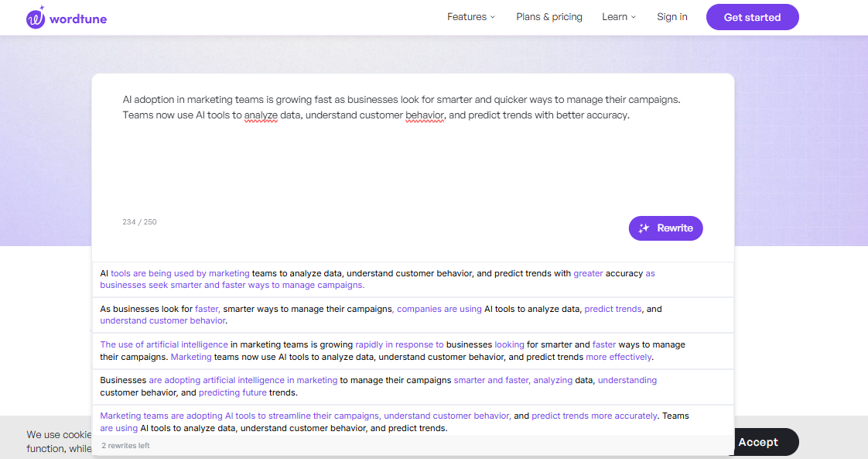Expand the Learn dropdown menu
Image resolution: width=868 pixels, height=459 pixels.
tap(618, 17)
